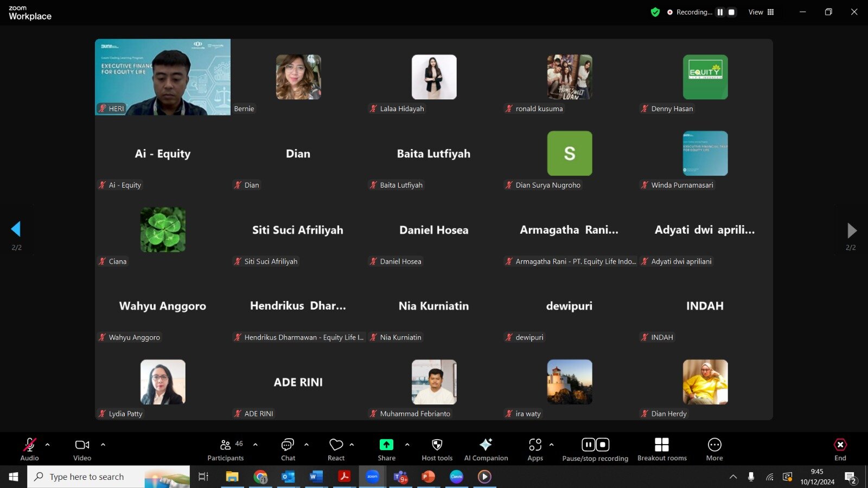Click the Baita Lutfiyah name label
The height and width of the screenshot is (488, 868).
(401, 185)
